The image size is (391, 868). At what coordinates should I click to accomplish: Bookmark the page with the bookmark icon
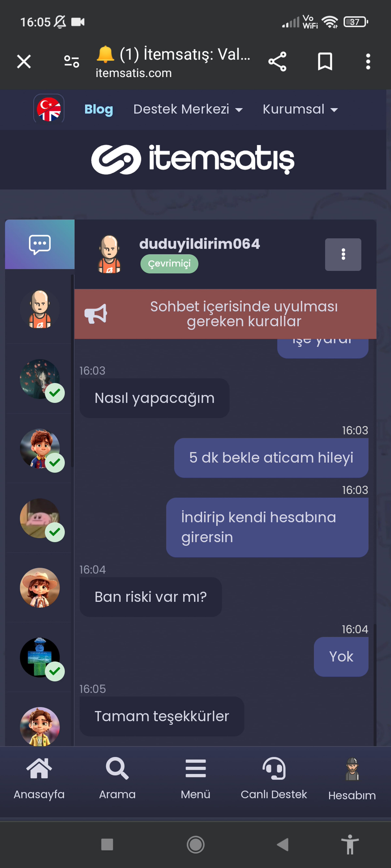(325, 62)
